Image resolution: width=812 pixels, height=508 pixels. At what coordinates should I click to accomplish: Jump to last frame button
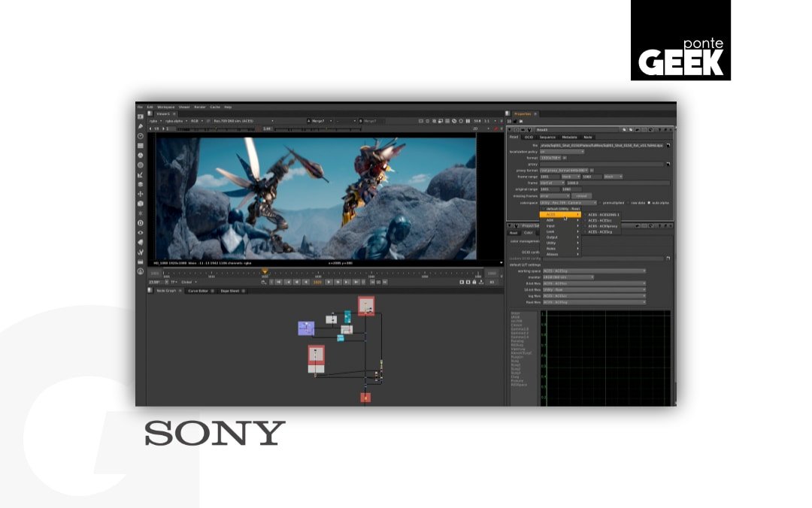(x=356, y=283)
